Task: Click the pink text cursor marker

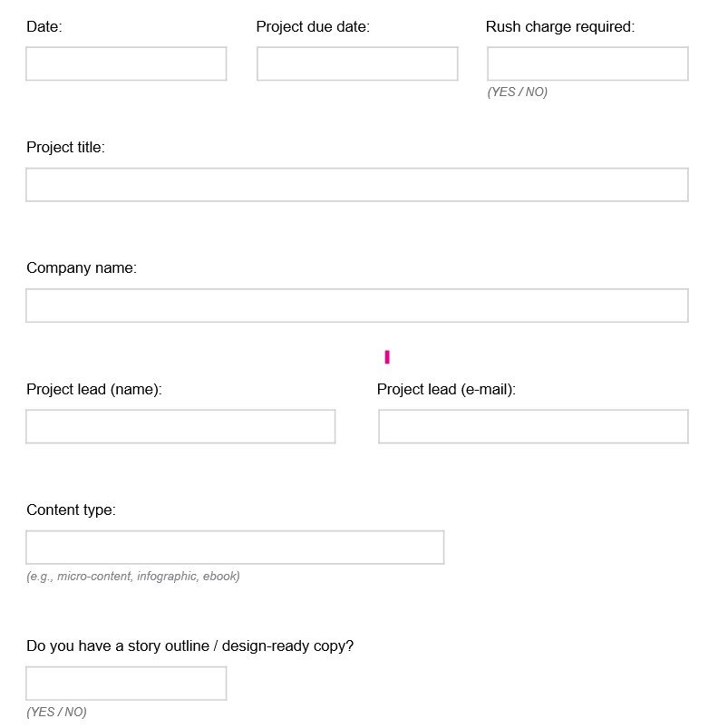Action: 387,357
